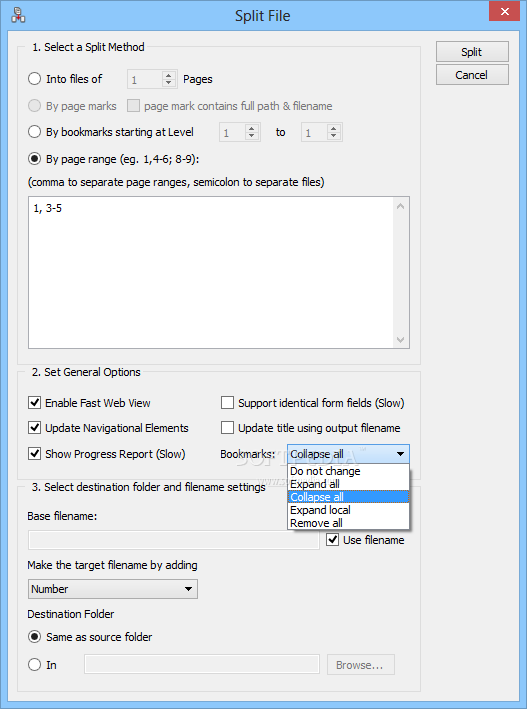Click the 'In' folder path field

tap(202, 665)
